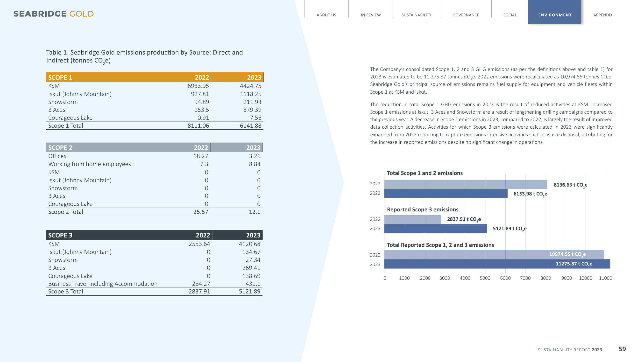Click the Seabridge Gold logo
The width and height of the screenshot is (644, 362).
tap(54, 14)
